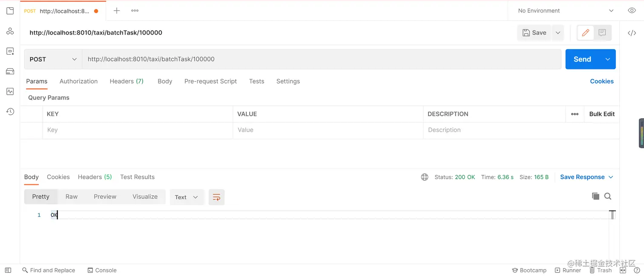Click the query param Description field

[521, 130]
